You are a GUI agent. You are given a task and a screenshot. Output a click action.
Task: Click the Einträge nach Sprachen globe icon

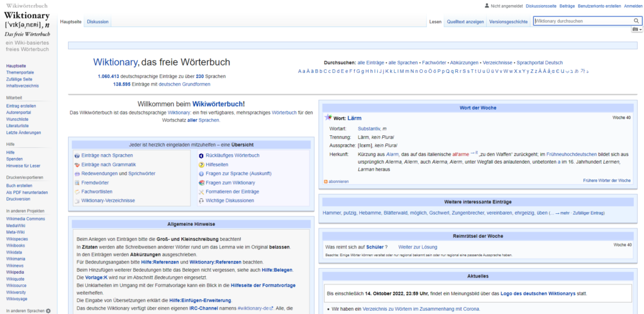point(77,156)
